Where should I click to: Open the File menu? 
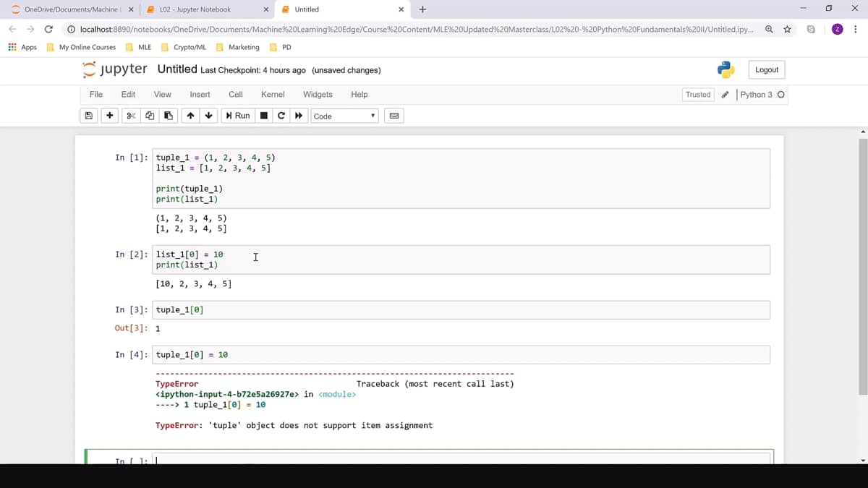click(95, 95)
